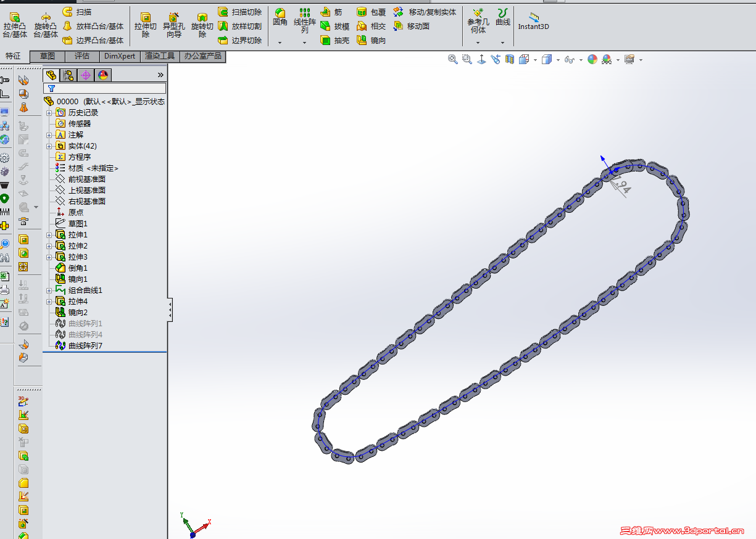Click the 扫描 sweep feature

(x=77, y=12)
